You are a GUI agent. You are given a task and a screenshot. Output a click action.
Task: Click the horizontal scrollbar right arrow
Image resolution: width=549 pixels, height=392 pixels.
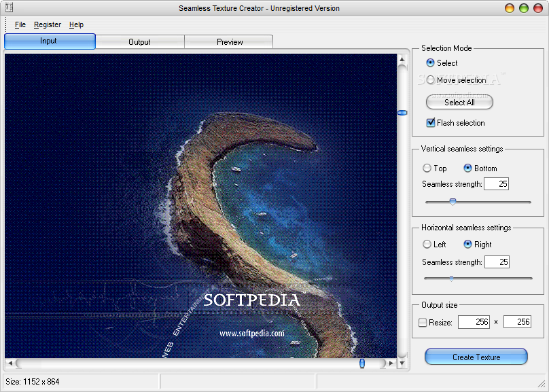click(x=391, y=363)
